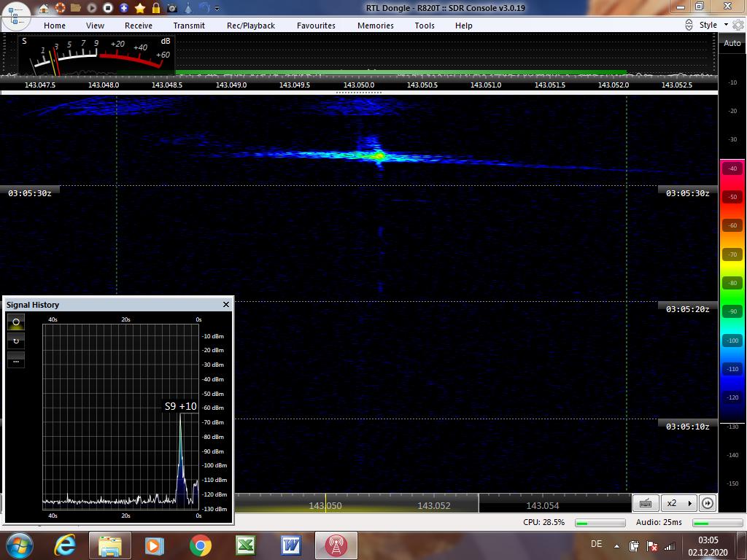747x560 pixels.
Task: Click the keyboard frequency entry icon
Action: coord(646,503)
